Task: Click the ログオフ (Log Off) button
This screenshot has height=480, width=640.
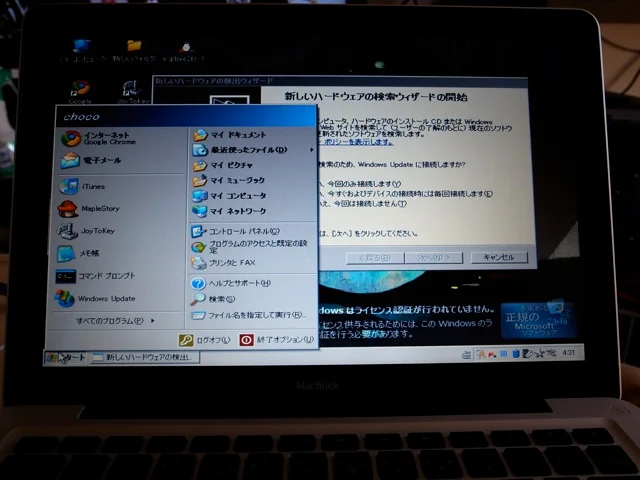Action: point(203,340)
